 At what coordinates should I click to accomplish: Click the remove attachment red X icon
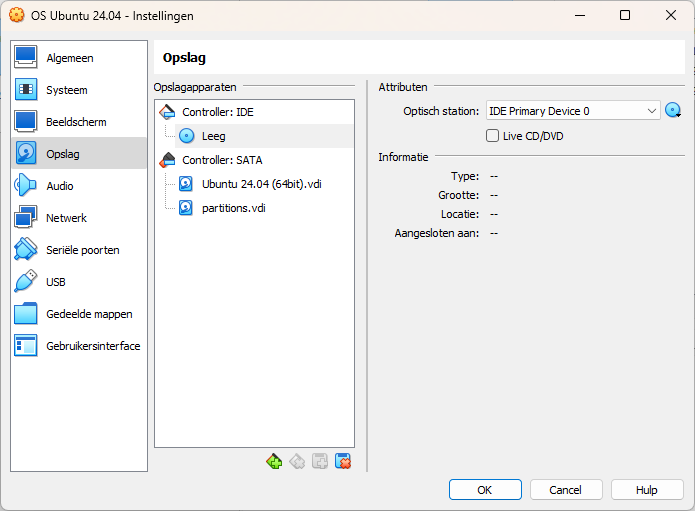tap(343, 461)
